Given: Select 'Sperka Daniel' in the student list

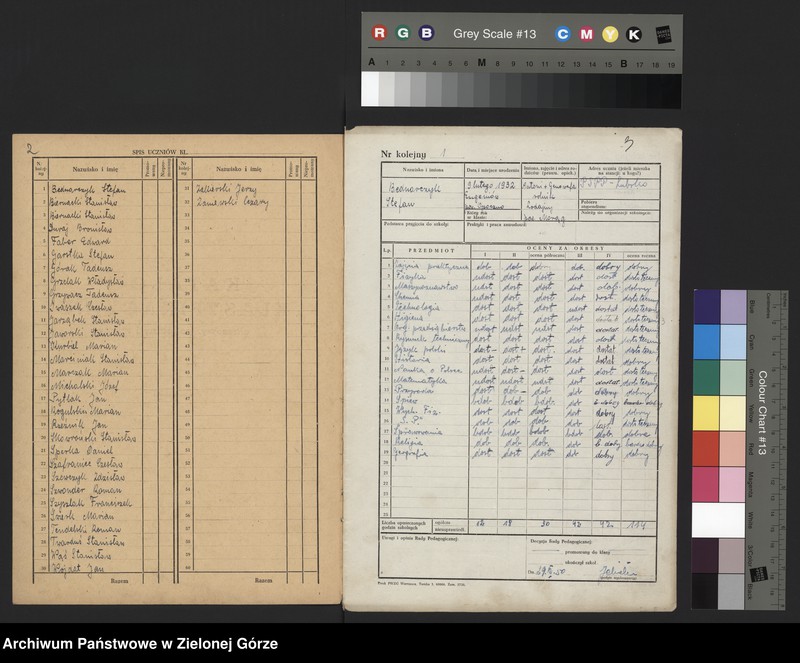Looking at the screenshot, I should [82, 451].
